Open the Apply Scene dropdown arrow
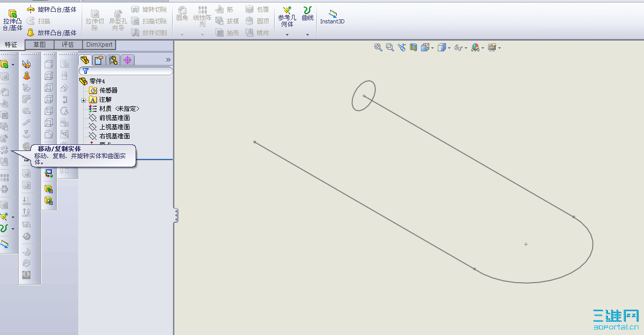Screen dimensions: 644x335 tap(482, 48)
